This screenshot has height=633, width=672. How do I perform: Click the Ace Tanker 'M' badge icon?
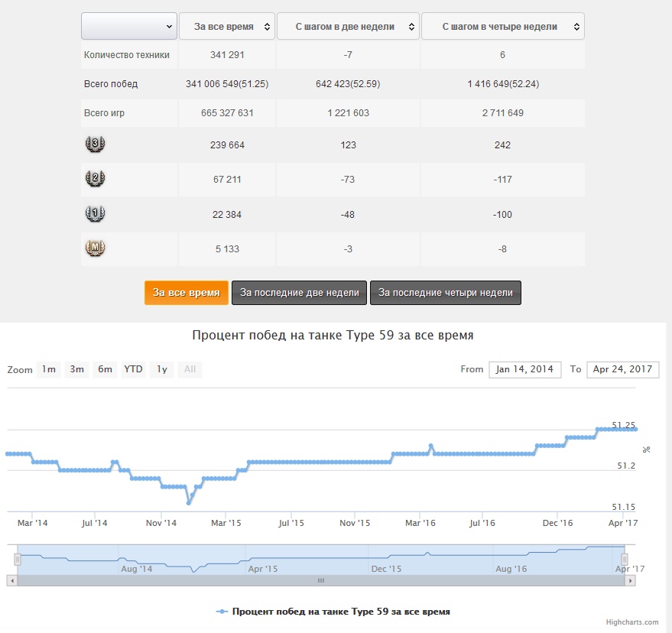[x=96, y=248]
